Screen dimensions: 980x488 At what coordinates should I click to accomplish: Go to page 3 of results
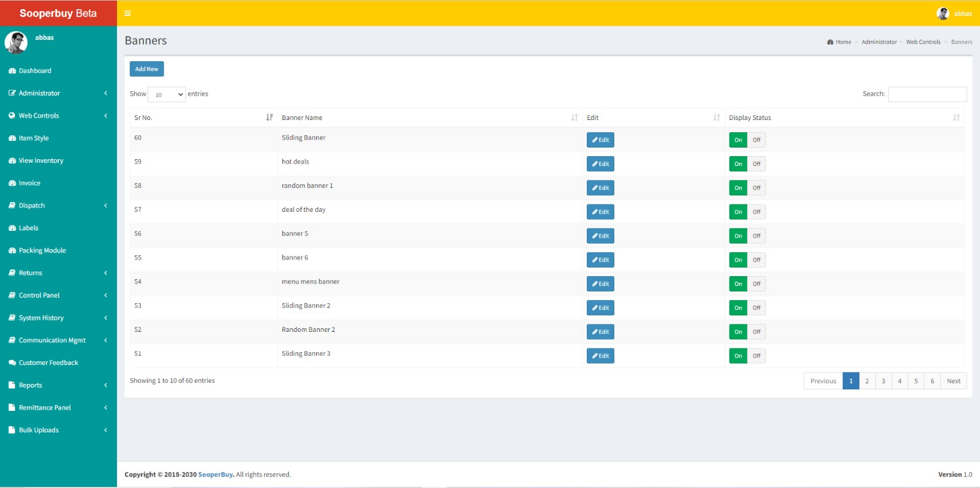click(883, 381)
